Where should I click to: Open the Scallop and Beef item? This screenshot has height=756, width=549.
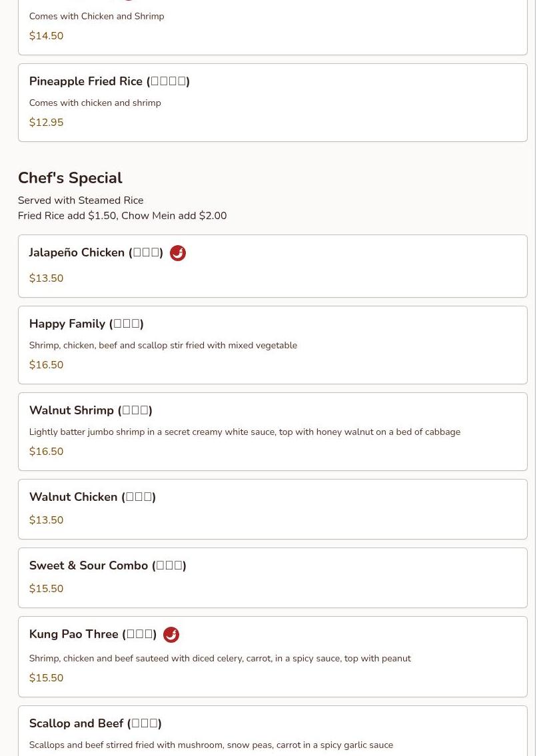click(95, 723)
